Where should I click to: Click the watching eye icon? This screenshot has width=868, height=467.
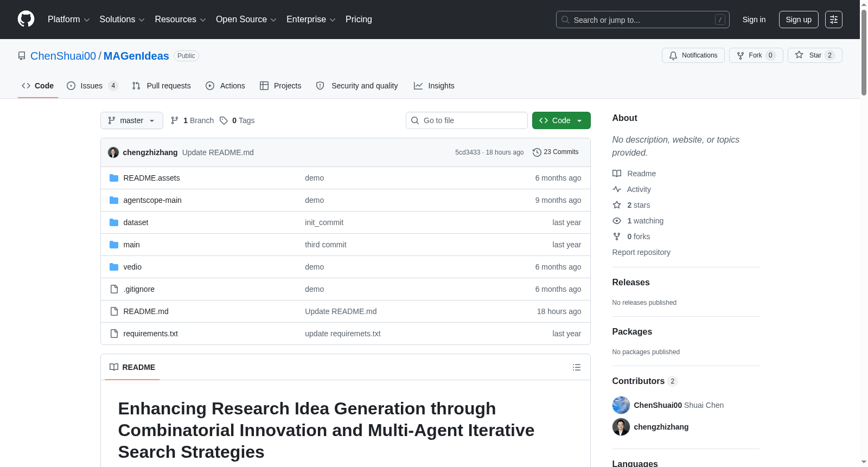tap(617, 221)
